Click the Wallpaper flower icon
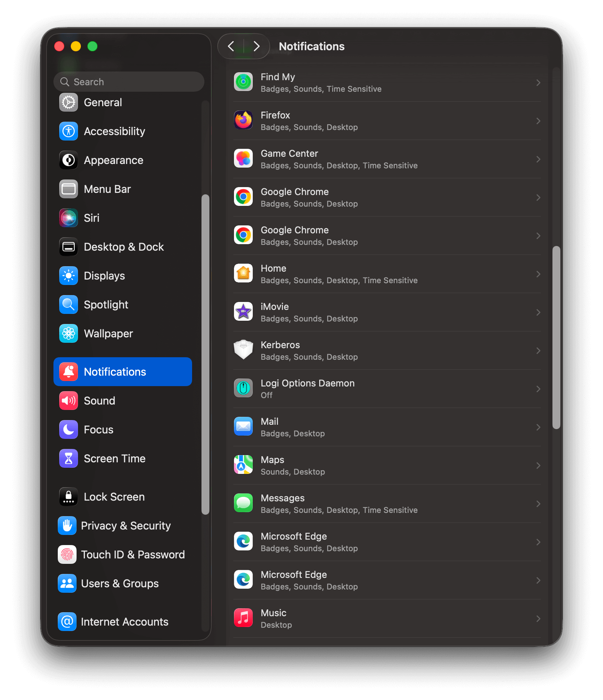The width and height of the screenshot is (603, 700). tap(68, 334)
